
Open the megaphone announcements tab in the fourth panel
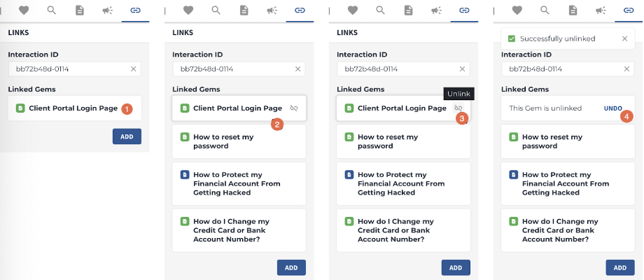pos(601,10)
